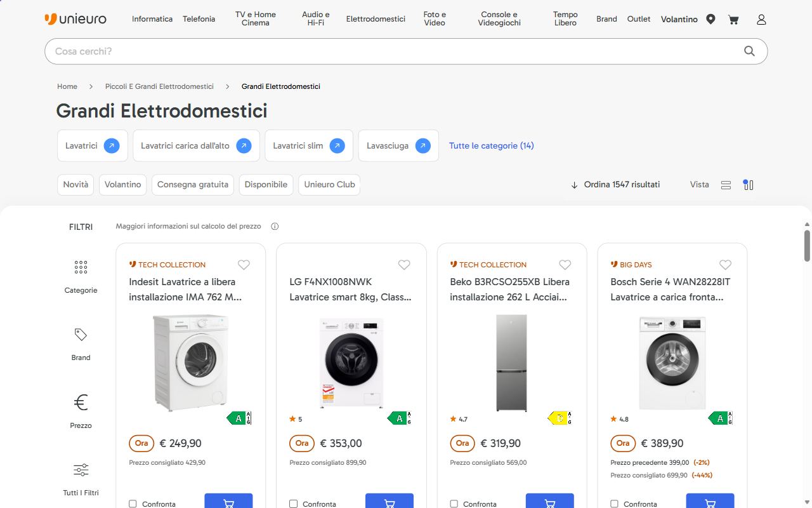Open the store locator pin icon
The height and width of the screenshot is (508, 812).
coord(710,19)
